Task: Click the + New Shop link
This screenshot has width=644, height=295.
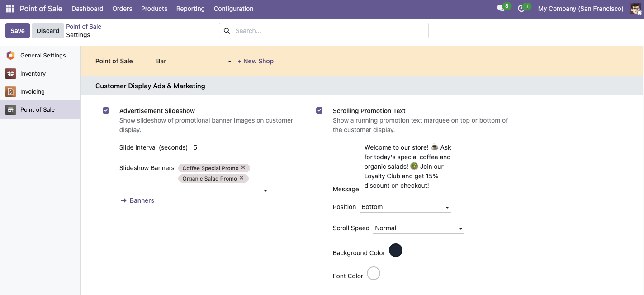Action: [256, 61]
